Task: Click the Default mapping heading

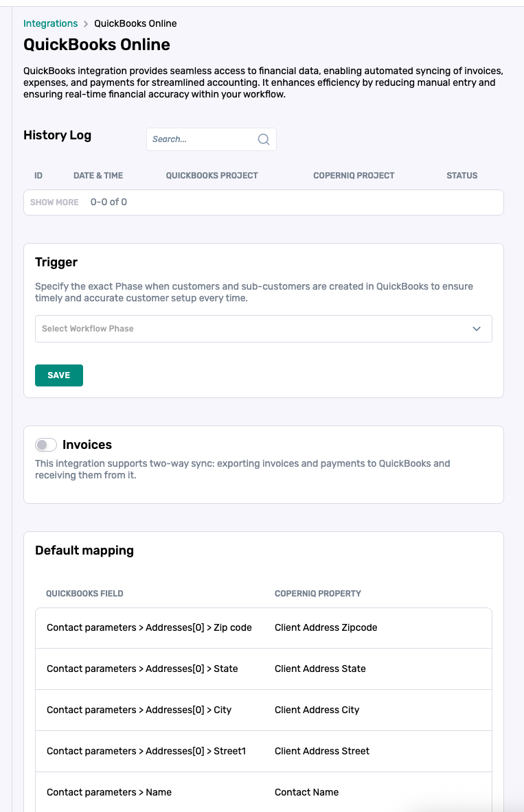Action: coord(84,550)
